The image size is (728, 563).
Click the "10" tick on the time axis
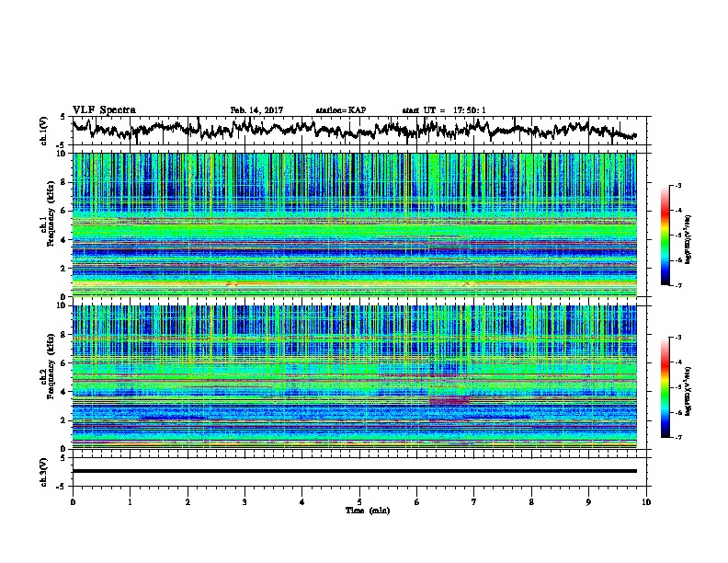[646, 502]
